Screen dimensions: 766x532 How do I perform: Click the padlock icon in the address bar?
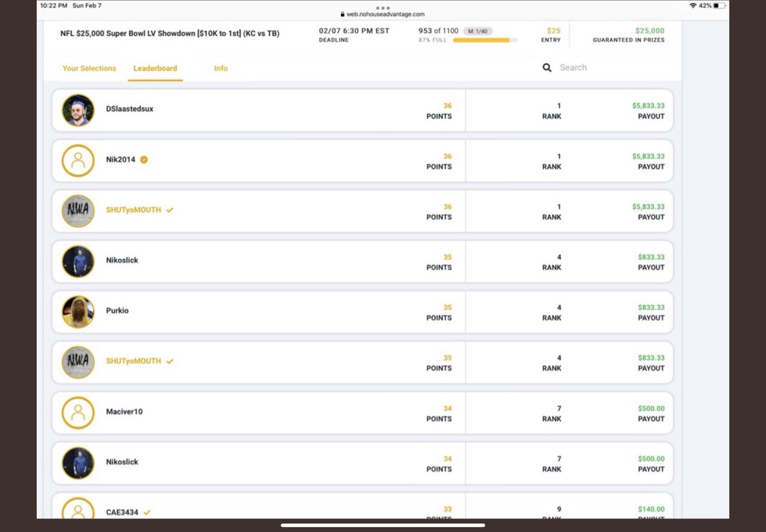click(x=343, y=14)
